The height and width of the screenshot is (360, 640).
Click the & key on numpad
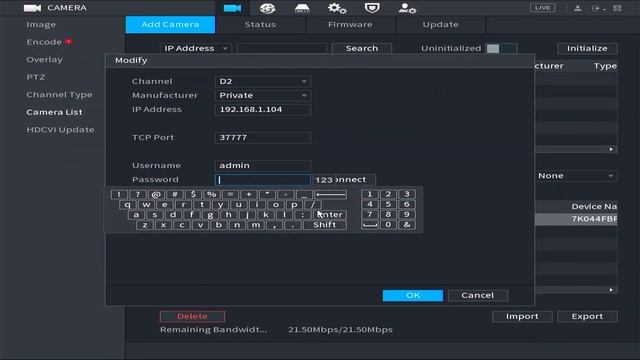[407, 225]
